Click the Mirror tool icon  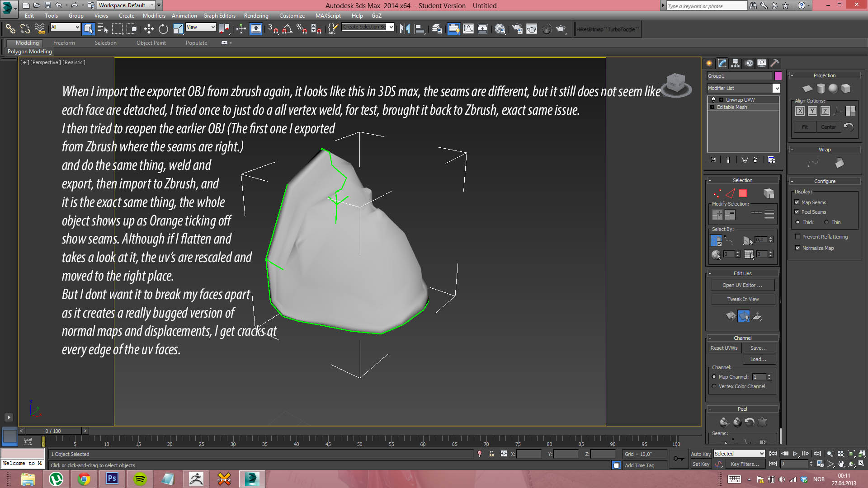pos(405,29)
